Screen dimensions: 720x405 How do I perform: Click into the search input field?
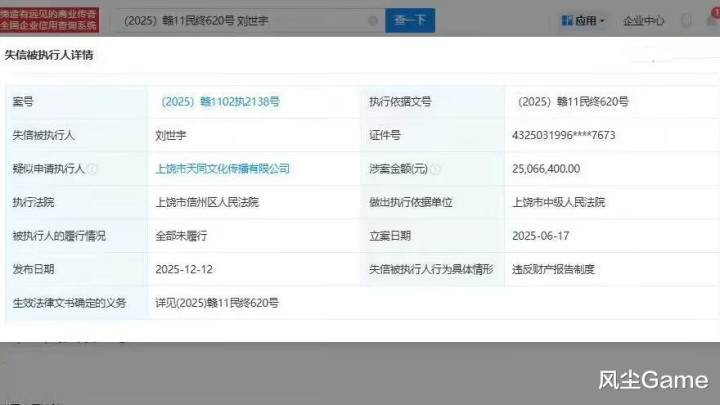click(240, 20)
